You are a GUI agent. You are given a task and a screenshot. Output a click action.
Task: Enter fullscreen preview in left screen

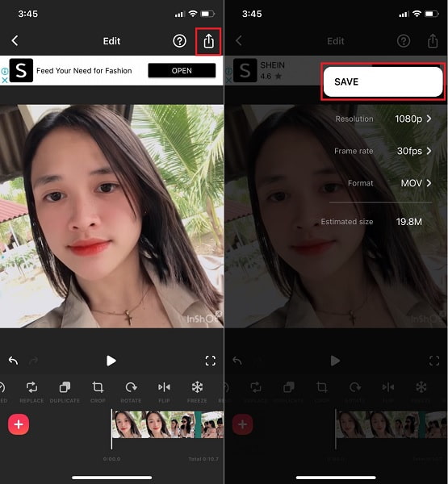pos(211,361)
